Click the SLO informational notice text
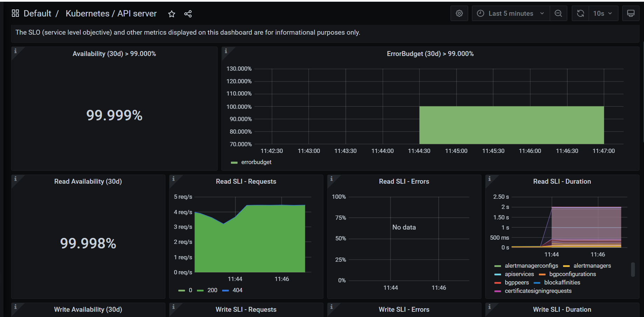Screen dimensions: 644x317 (x=188, y=32)
